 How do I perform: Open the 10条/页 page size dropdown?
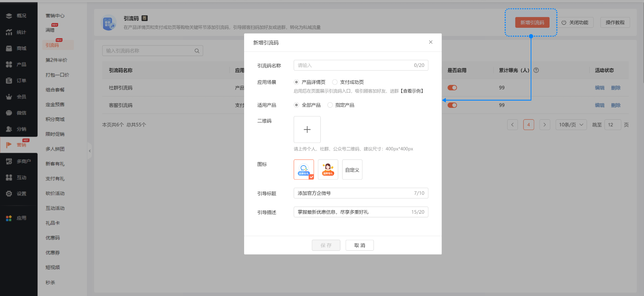tap(571, 125)
